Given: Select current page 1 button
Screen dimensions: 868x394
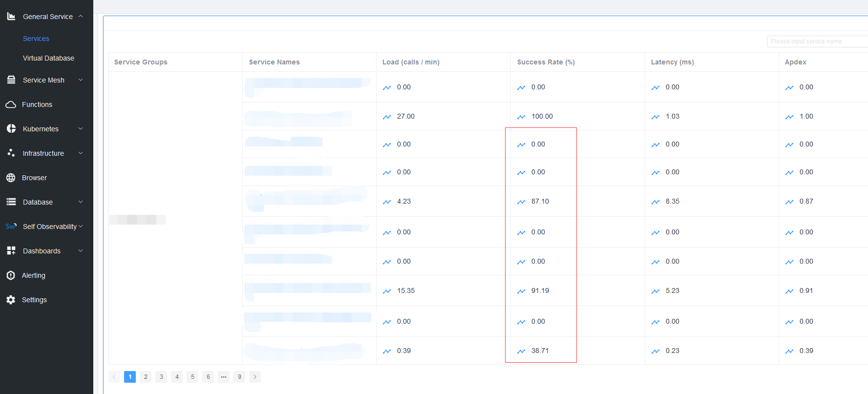Looking at the screenshot, I should [130, 377].
